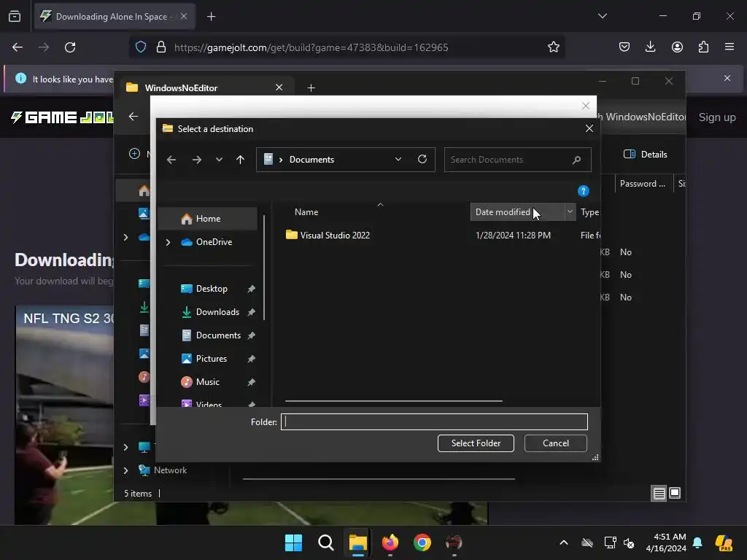Dismiss the Firefox notification bar
The width and height of the screenshot is (747, 560).
click(727, 78)
